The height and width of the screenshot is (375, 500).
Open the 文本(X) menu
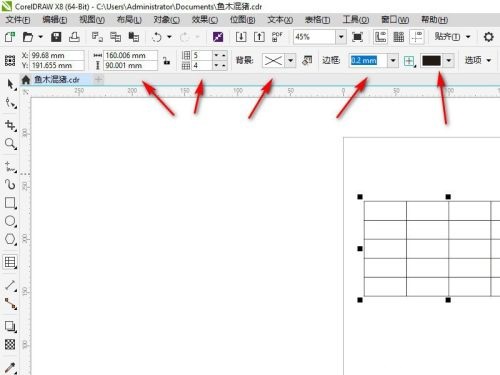click(280, 20)
